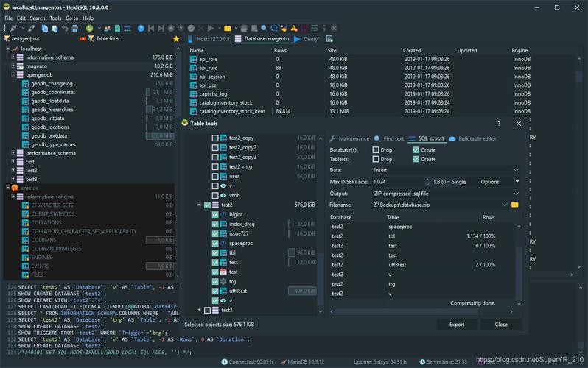Switch to Host: 127.0.0.1 tab
588x368 pixels.
tap(209, 39)
